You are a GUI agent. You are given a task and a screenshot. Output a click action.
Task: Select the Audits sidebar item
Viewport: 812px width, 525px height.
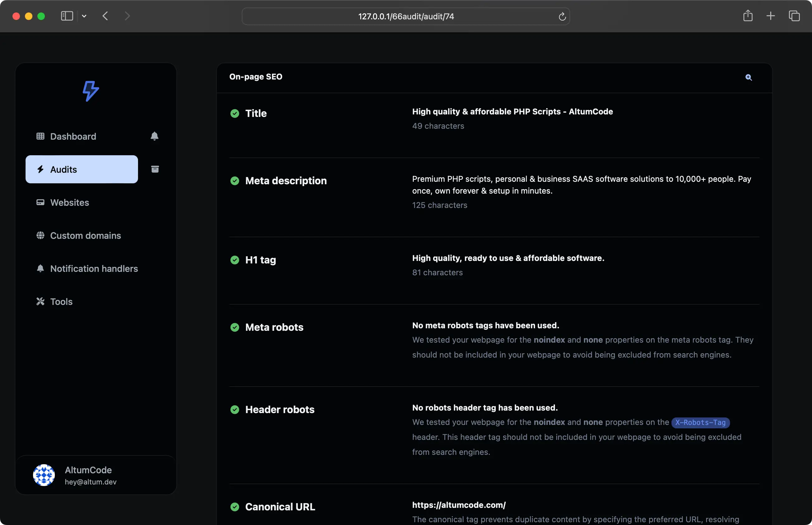pyautogui.click(x=82, y=169)
